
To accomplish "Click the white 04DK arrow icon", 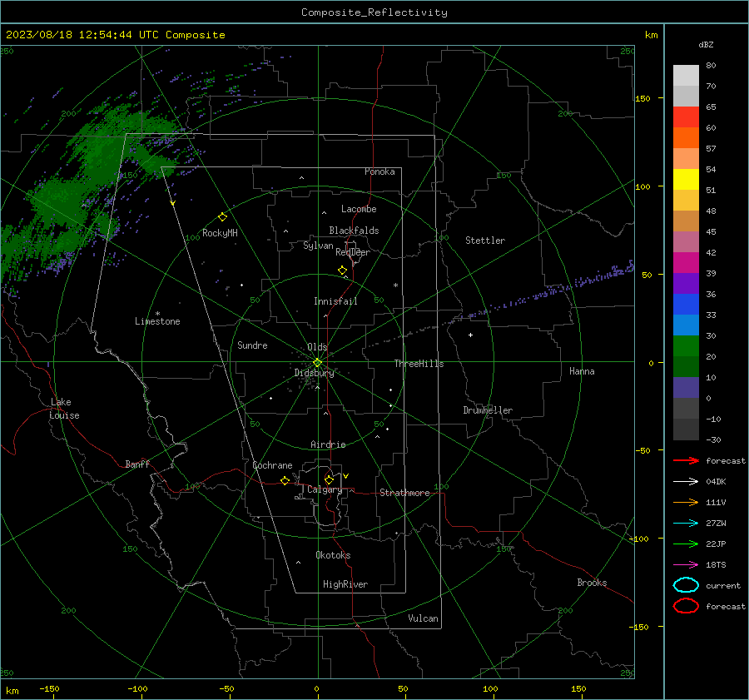I will pyautogui.click(x=686, y=481).
